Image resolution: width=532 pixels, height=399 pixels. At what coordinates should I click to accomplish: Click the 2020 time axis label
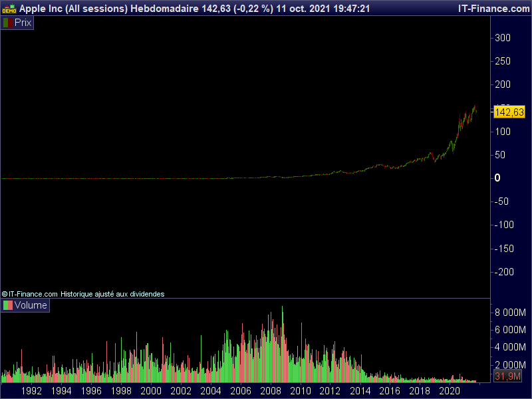click(x=450, y=391)
